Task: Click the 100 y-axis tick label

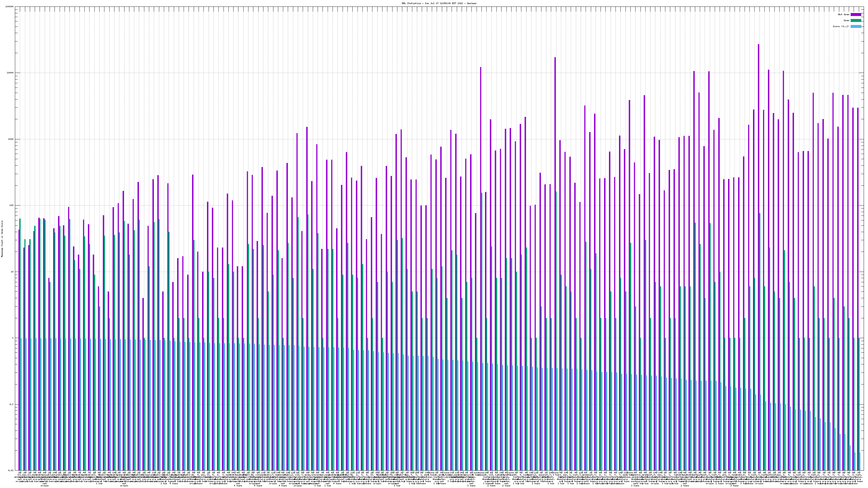Action: (x=12, y=206)
